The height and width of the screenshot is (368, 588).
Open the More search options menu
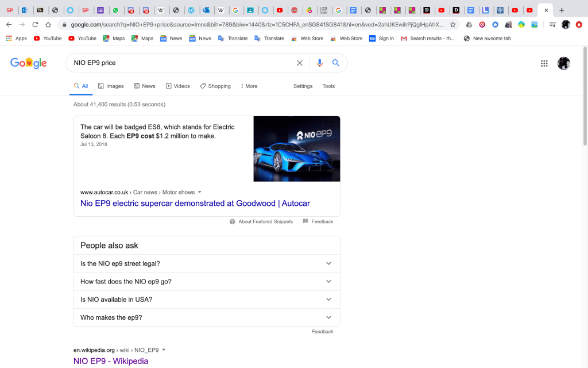coord(249,86)
